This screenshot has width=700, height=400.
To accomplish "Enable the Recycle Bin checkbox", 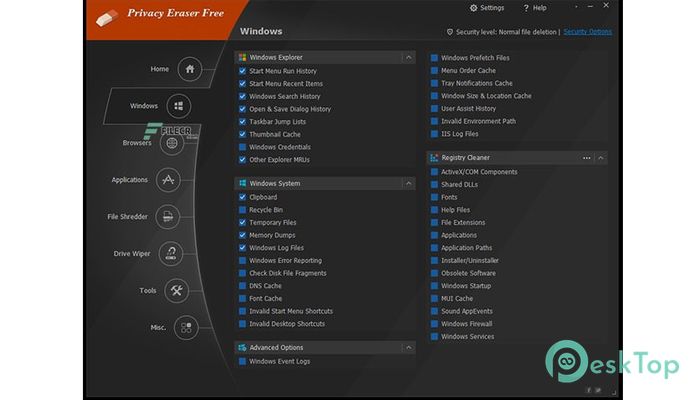I will pyautogui.click(x=242, y=210).
